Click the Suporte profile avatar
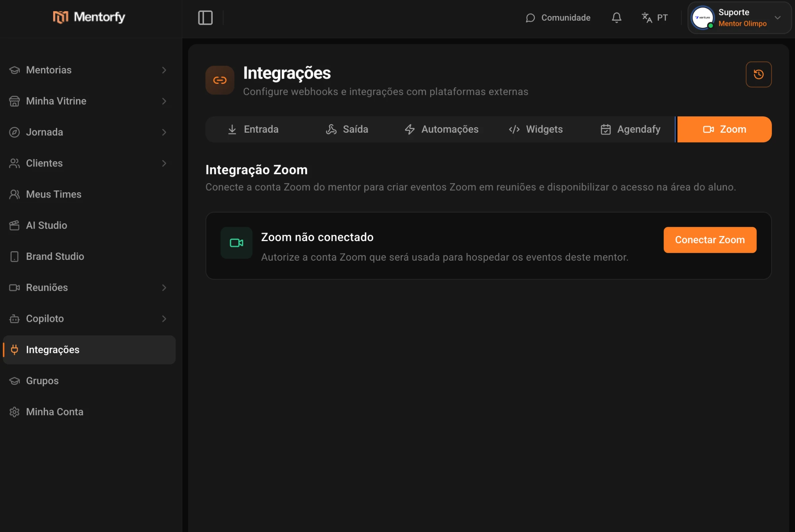Viewport: 795px width, 532px height. click(702, 17)
